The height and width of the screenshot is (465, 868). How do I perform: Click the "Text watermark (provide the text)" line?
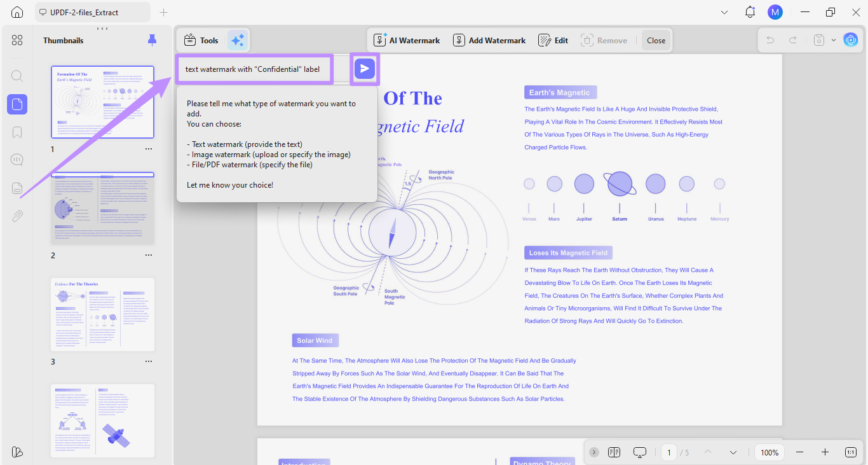point(244,144)
